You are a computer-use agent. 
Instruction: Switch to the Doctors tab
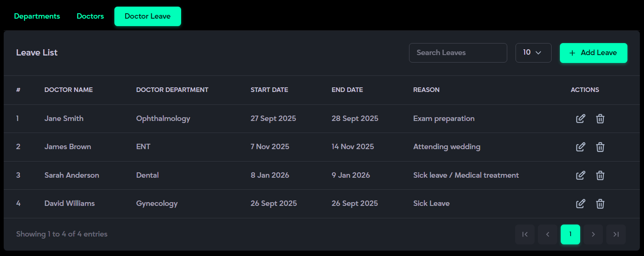[x=90, y=16]
